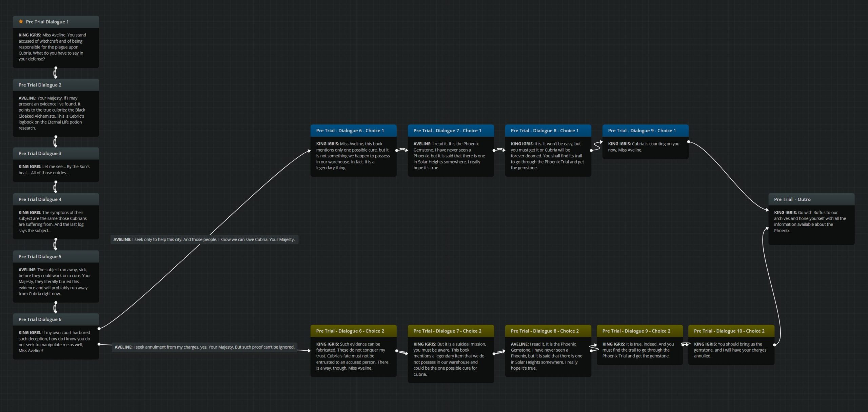Select the Pre Trial Dialogue 5 node

[x=56, y=257]
